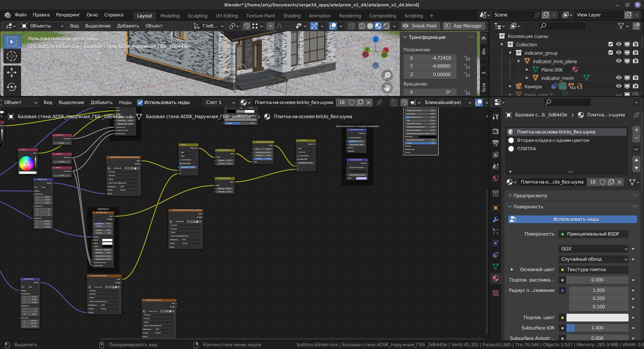
Task: Switch to the UV Editing workspace tab
Action: point(227,16)
